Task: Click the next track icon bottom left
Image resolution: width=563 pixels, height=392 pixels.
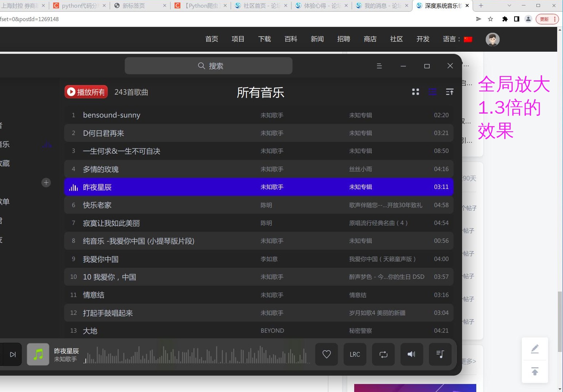Action: [x=12, y=354]
